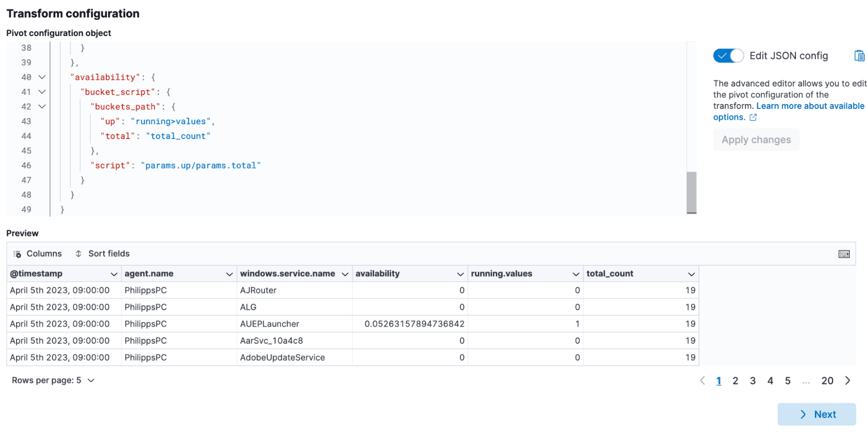Copy pivot config to clipboard icon
The width and height of the screenshot is (868, 435).
click(x=859, y=56)
